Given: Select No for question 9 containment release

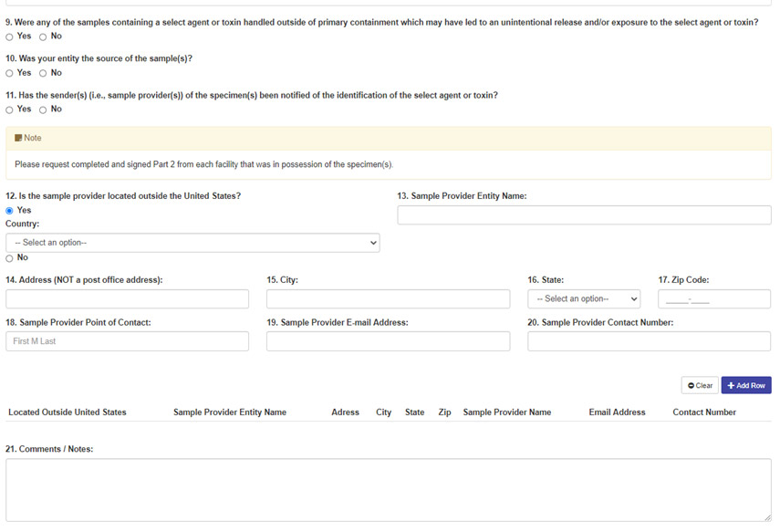Looking at the screenshot, I should click(43, 37).
